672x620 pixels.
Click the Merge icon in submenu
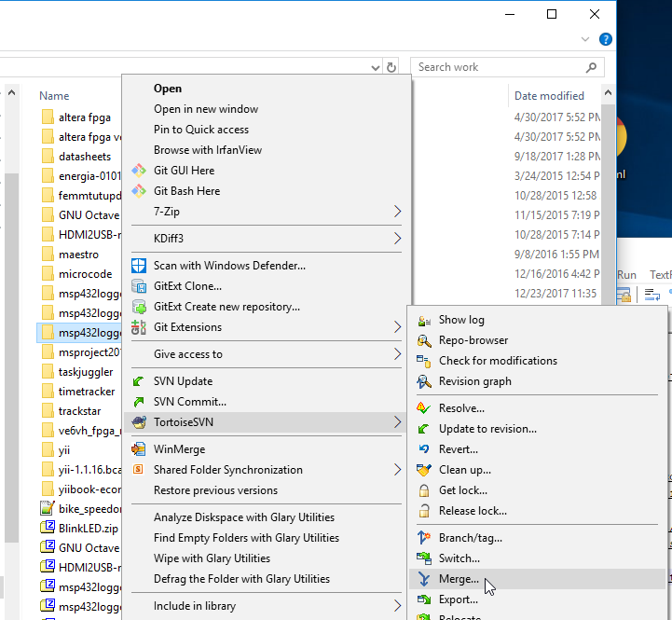click(424, 579)
